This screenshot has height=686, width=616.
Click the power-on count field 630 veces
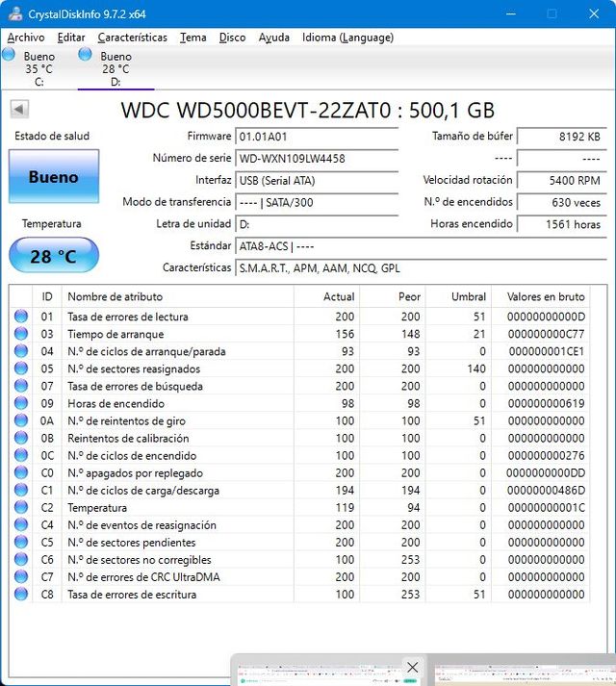[562, 203]
